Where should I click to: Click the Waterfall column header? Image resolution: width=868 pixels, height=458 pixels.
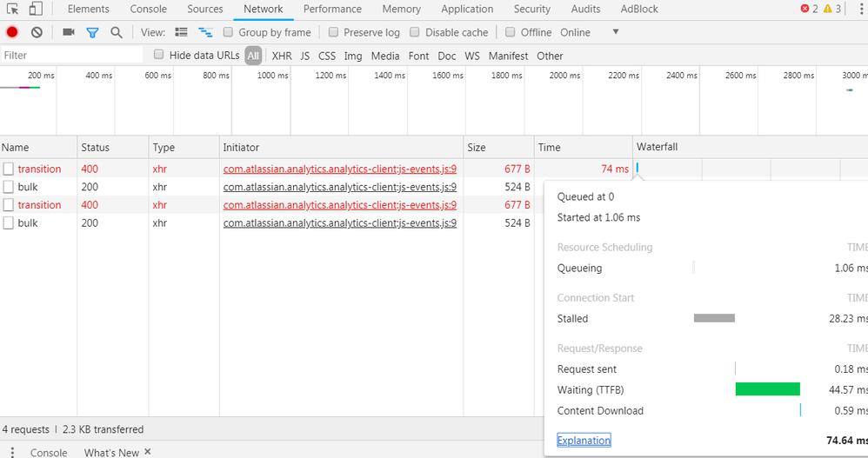(x=750, y=147)
